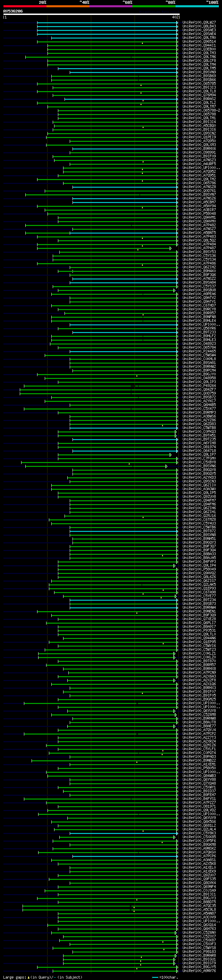The height and width of the screenshot is (980, 222).
Task: Select the UniRef100_A9NV76 label
Action: pos(199,971)
